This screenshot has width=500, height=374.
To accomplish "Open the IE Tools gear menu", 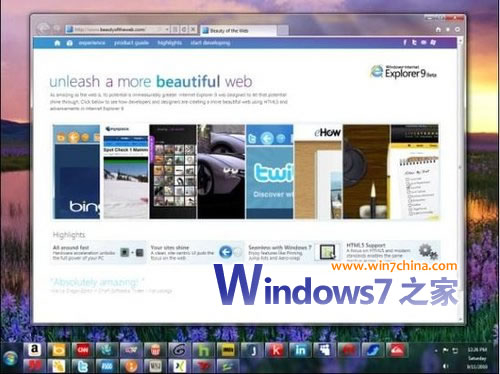I will pos(457,30).
